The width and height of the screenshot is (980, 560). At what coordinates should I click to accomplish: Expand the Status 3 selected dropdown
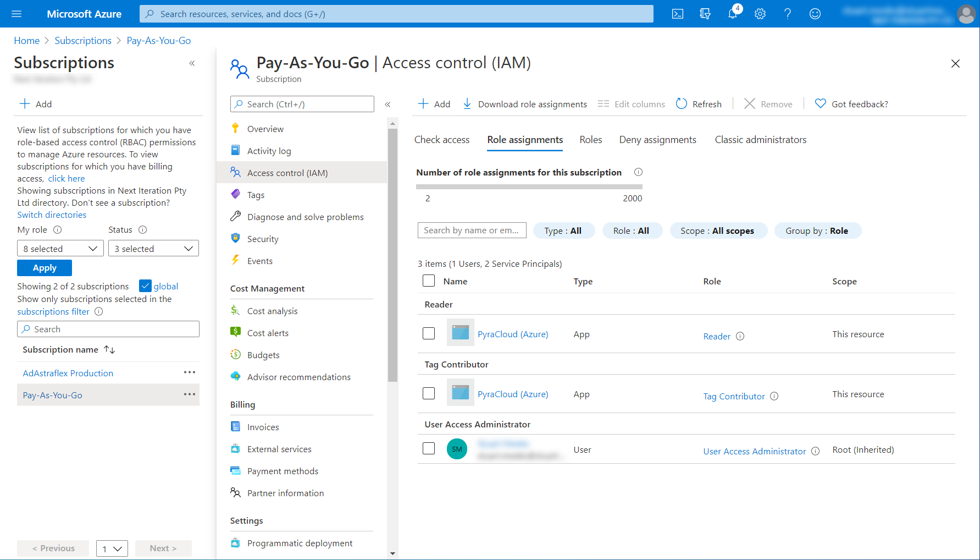[x=153, y=249]
